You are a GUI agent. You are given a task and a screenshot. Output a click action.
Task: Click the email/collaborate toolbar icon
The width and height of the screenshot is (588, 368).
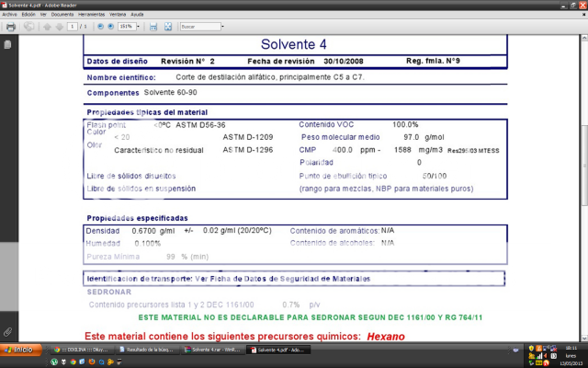28,27
